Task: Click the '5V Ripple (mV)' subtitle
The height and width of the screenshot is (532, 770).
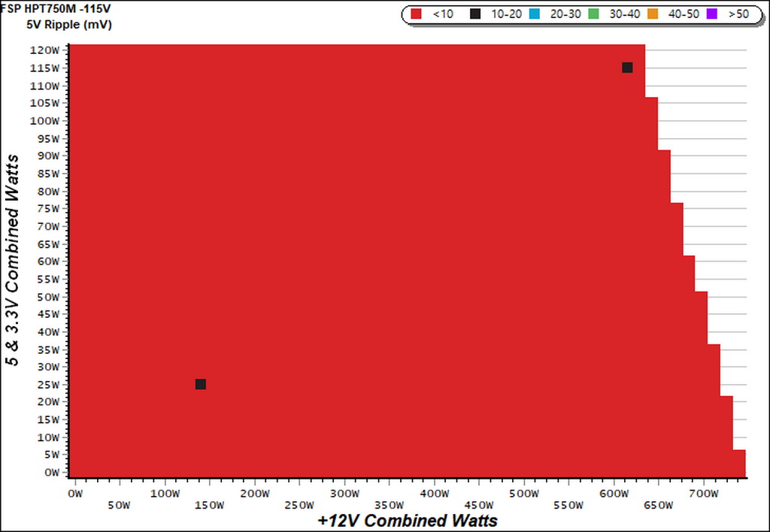Action: pyautogui.click(x=69, y=25)
